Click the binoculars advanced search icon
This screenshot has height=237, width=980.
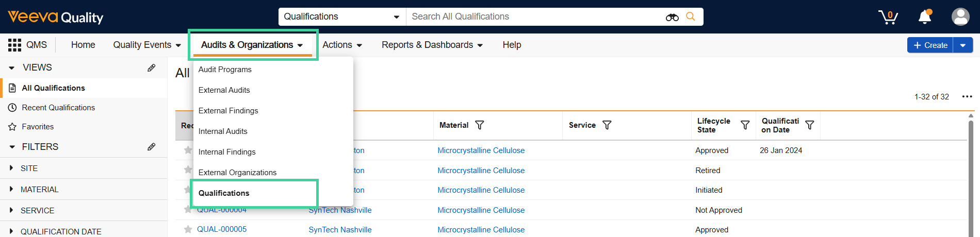672,17
